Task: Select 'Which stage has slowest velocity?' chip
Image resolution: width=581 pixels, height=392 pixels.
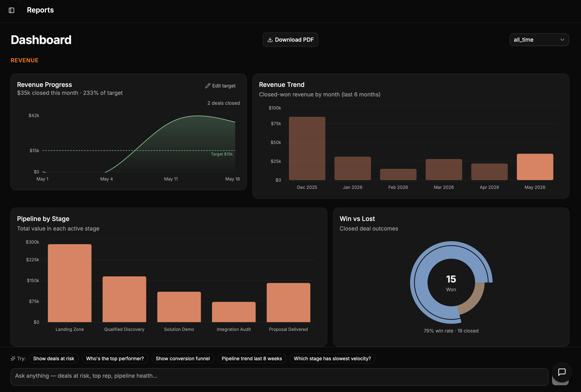Action: click(332, 358)
